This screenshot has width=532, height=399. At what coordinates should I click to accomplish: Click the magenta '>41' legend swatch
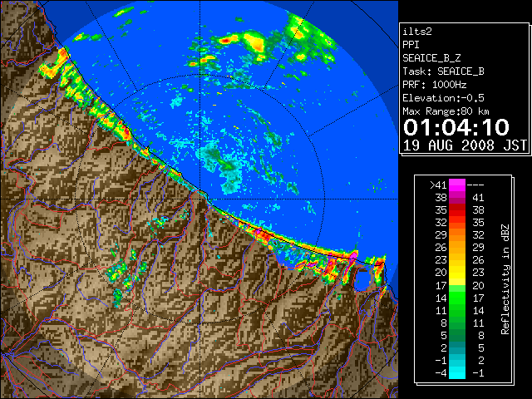click(457, 185)
